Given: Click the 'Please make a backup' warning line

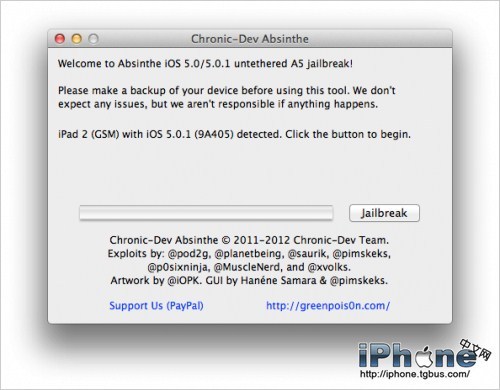Looking at the screenshot, I should point(227,90).
